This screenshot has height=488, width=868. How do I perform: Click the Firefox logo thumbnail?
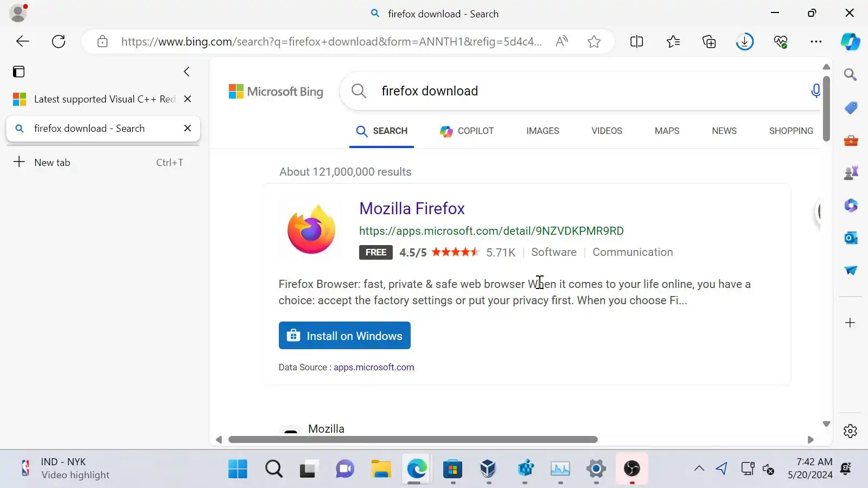pos(311,229)
